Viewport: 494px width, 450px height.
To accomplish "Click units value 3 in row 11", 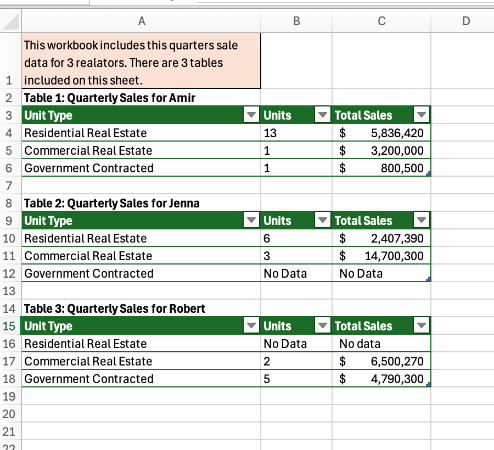I will [296, 256].
